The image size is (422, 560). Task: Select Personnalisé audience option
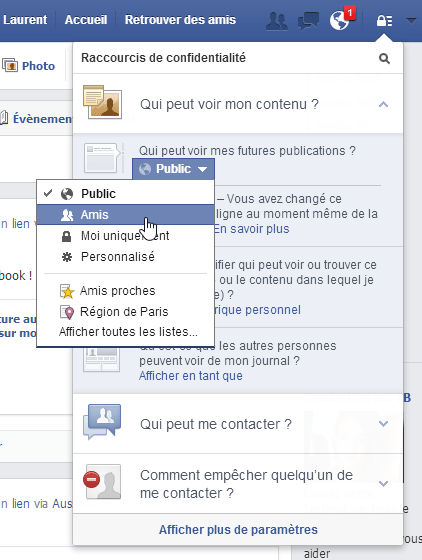125,257
